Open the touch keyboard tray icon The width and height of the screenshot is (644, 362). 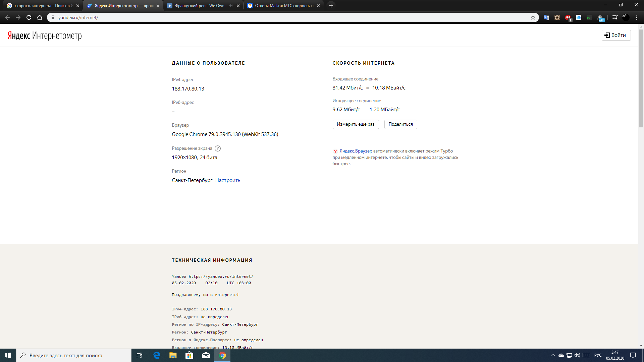pyautogui.click(x=587, y=355)
